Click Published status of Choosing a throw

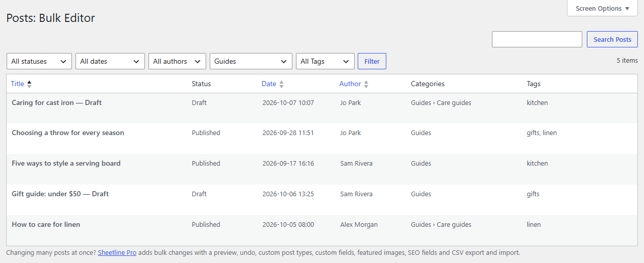[206, 133]
